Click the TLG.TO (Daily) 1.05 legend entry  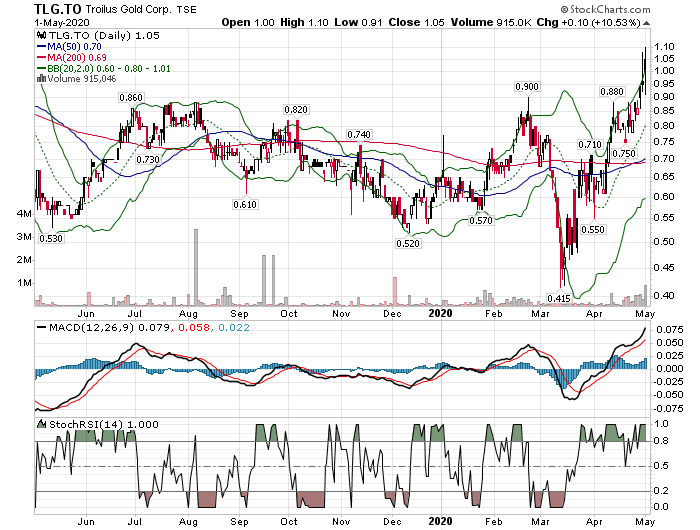pos(104,36)
